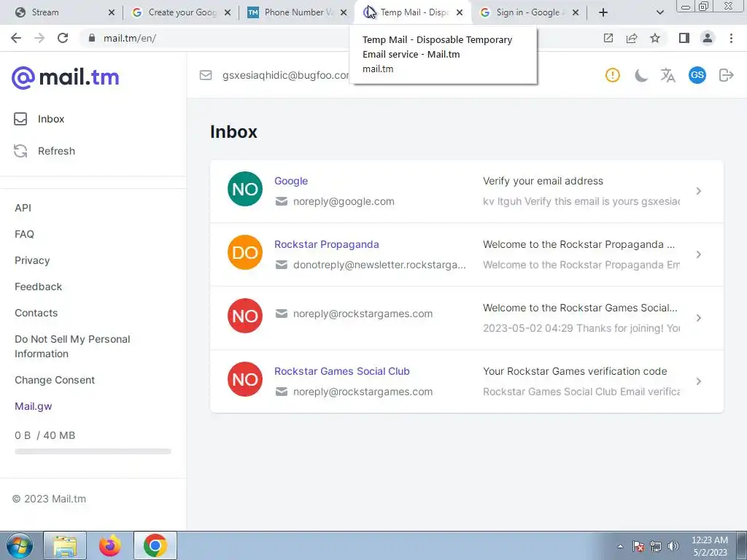Share this page icon
The image size is (747, 560).
632,38
